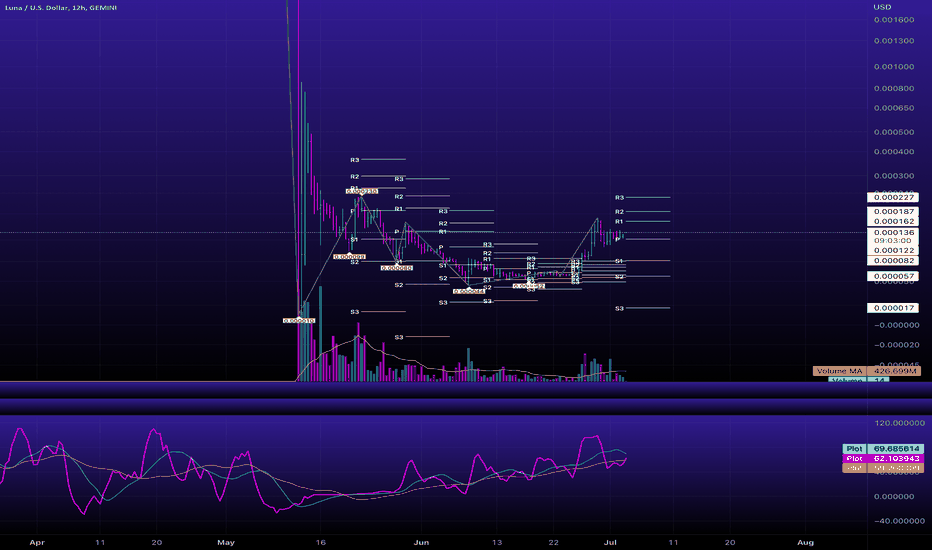Click the 16 date on time axis

(320, 542)
